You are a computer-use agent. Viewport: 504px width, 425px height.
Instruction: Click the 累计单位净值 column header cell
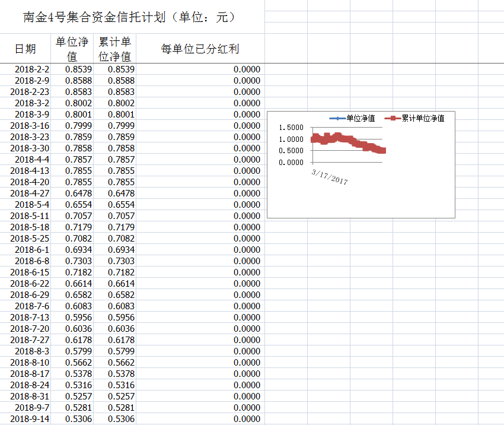coord(115,49)
